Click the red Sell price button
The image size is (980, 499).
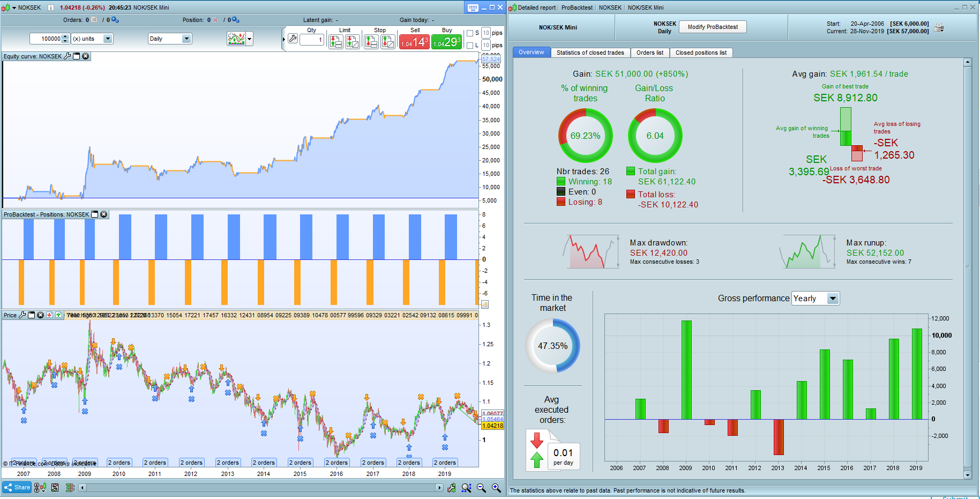(x=414, y=42)
